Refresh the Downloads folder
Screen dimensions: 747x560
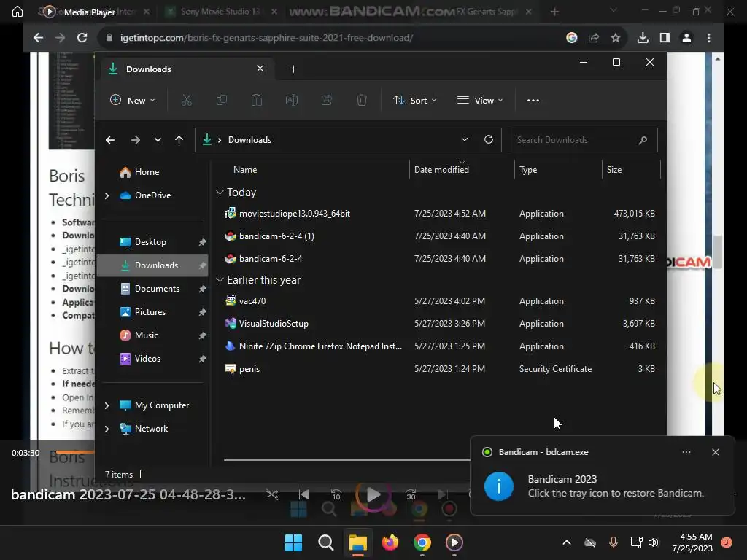pyautogui.click(x=488, y=139)
